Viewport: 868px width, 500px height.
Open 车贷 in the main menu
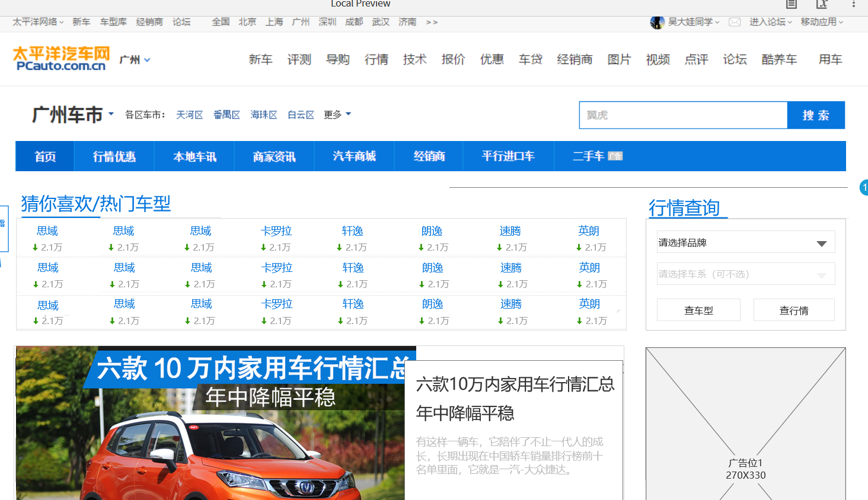(531, 59)
